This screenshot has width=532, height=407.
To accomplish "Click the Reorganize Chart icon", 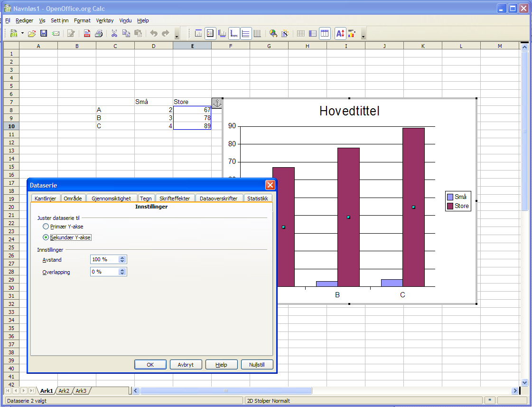I will tap(352, 33).
